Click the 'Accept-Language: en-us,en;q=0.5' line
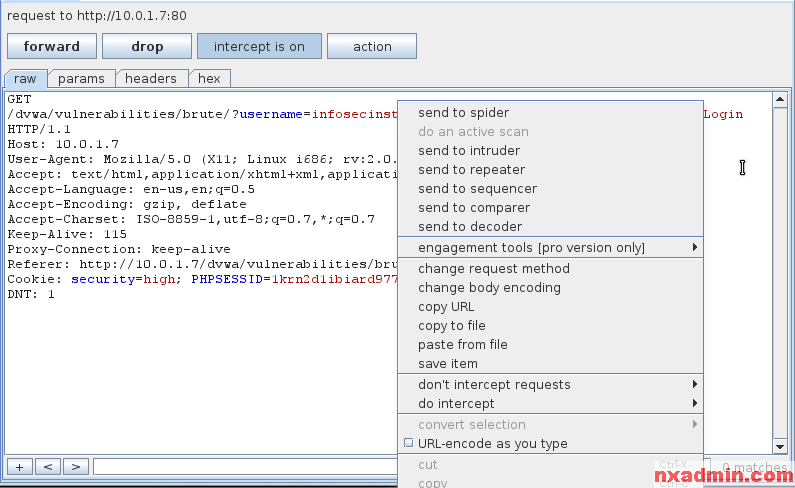795x488 pixels. (131, 189)
